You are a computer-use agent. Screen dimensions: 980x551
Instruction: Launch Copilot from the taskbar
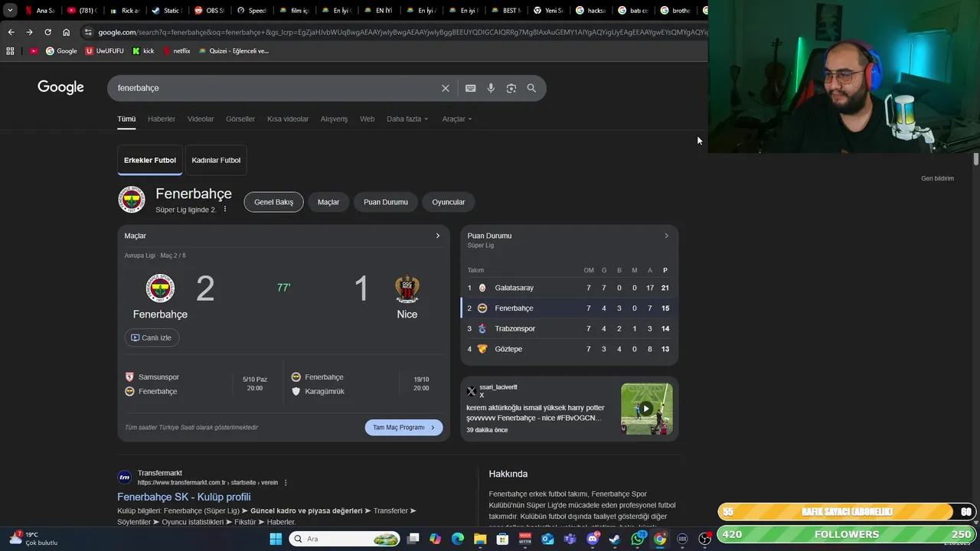point(436,539)
